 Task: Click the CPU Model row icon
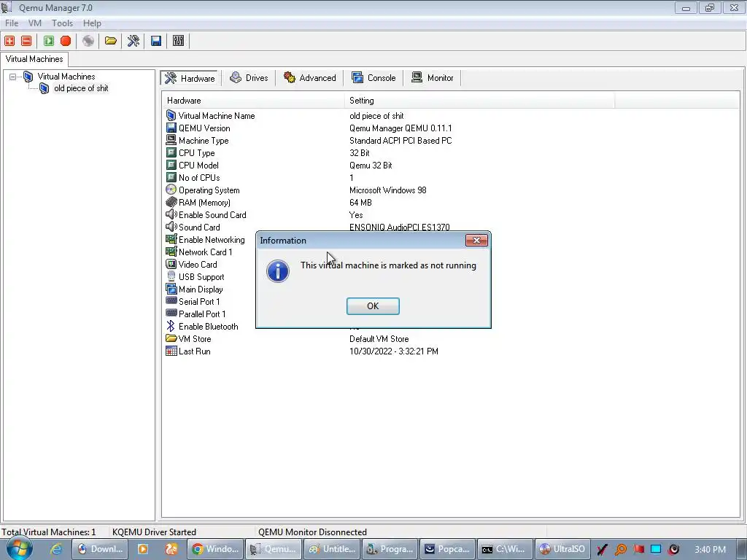pos(171,166)
